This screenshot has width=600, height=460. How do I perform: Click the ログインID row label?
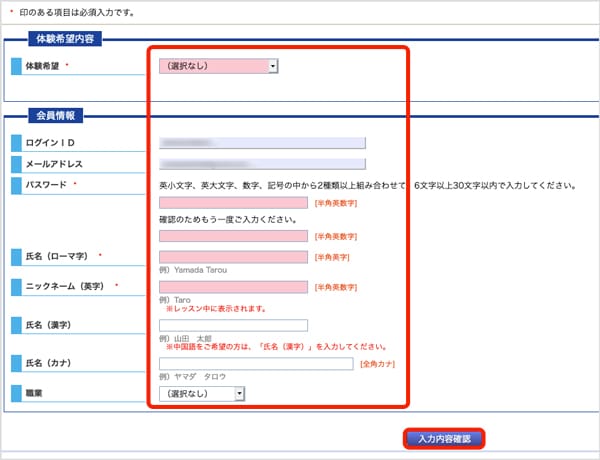coord(50,143)
